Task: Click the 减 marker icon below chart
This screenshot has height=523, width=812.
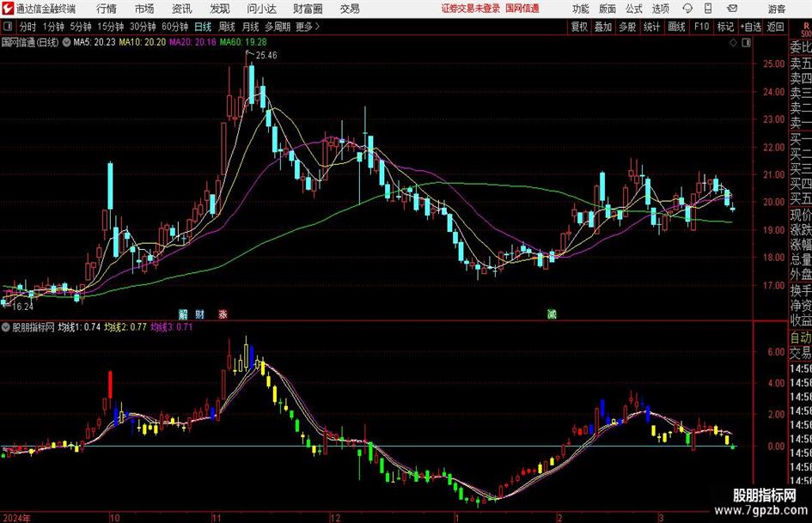Action: 552,313
